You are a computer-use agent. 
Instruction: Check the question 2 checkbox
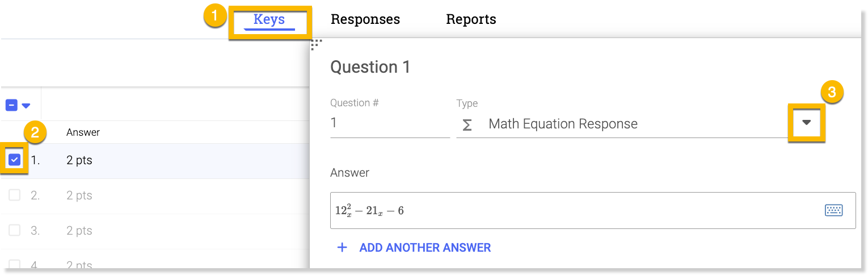coord(15,195)
